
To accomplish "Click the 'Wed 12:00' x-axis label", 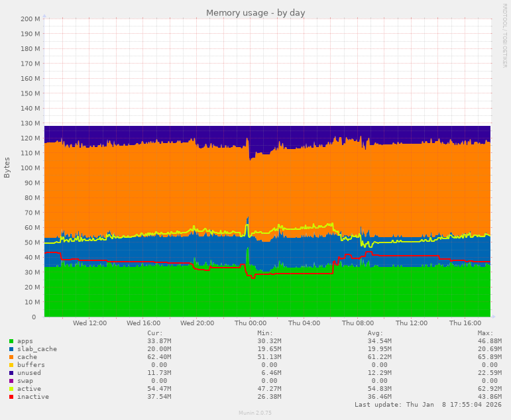I will tap(89, 323).
